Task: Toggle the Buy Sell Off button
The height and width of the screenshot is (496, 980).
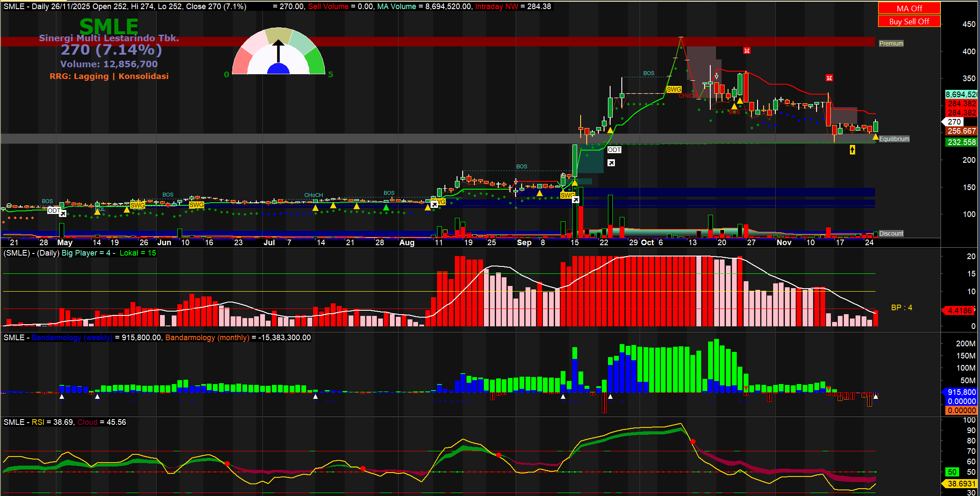Action: click(909, 21)
